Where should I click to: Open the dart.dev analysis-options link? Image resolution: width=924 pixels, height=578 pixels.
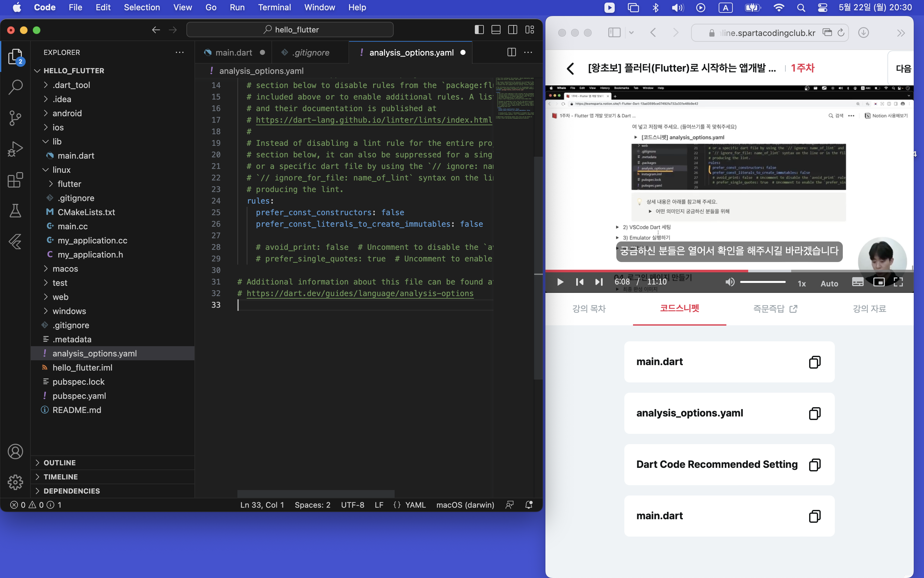pos(360,293)
